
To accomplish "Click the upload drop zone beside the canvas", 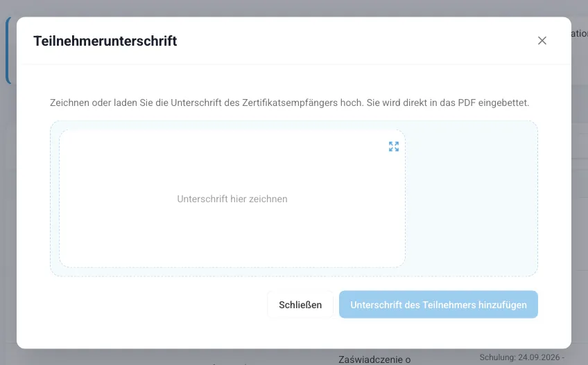I will click(x=472, y=199).
